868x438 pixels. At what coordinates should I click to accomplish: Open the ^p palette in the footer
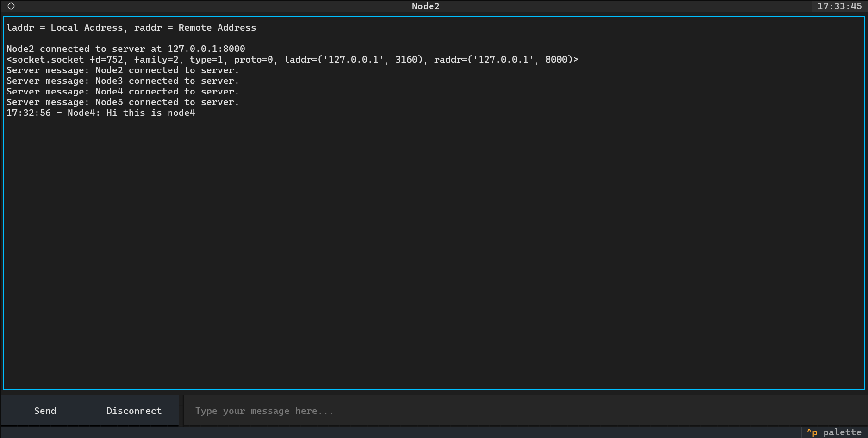(834, 432)
